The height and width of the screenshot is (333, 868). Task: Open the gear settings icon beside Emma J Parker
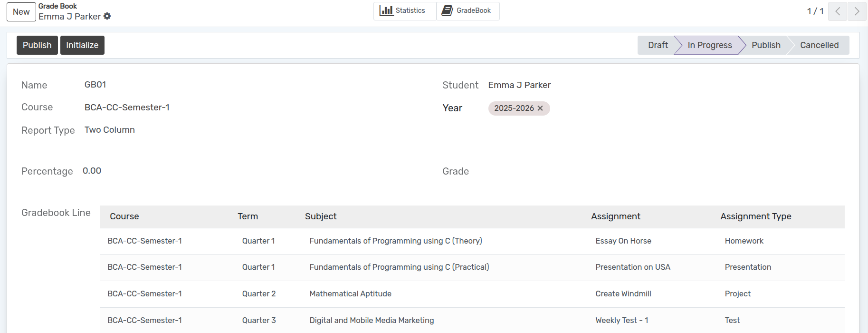(107, 16)
